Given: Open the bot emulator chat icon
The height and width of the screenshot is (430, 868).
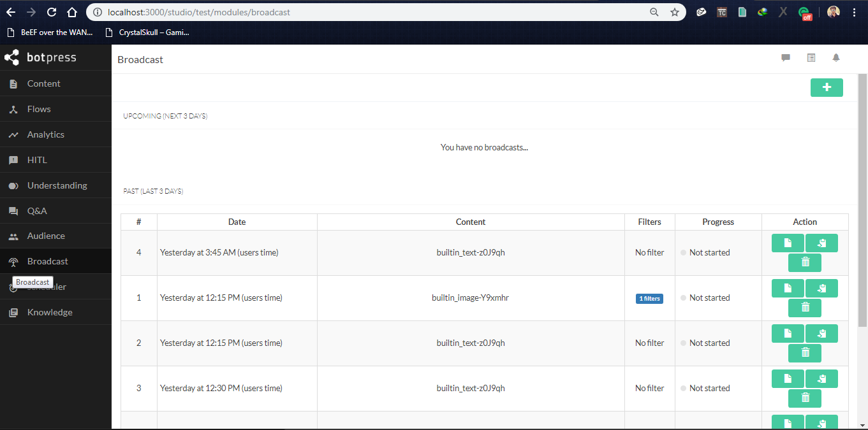Looking at the screenshot, I should 785,57.
